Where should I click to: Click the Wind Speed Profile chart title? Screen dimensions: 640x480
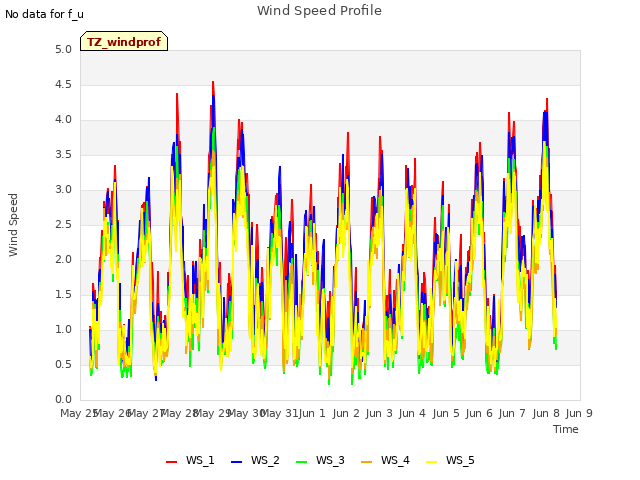coord(319,11)
